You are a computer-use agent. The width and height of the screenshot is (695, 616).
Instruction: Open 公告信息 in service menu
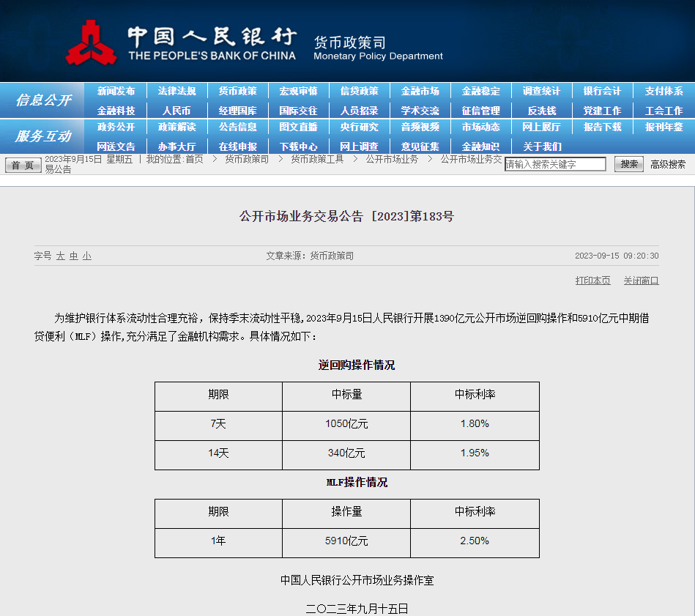click(237, 127)
